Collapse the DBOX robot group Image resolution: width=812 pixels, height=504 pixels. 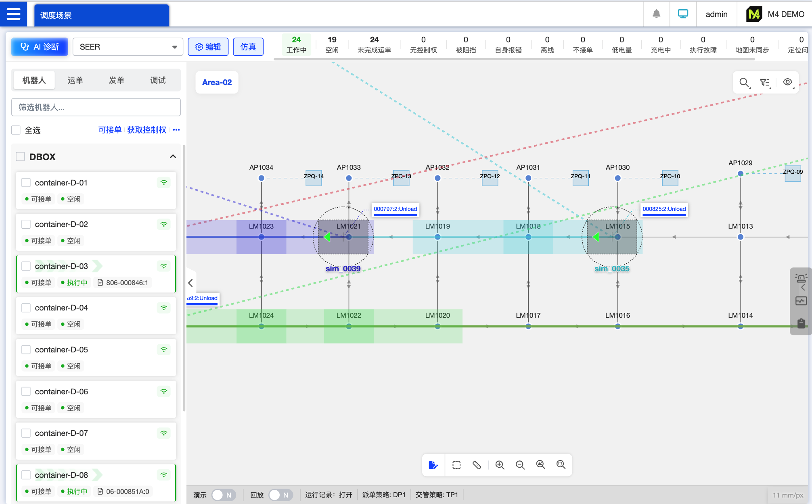tap(173, 156)
